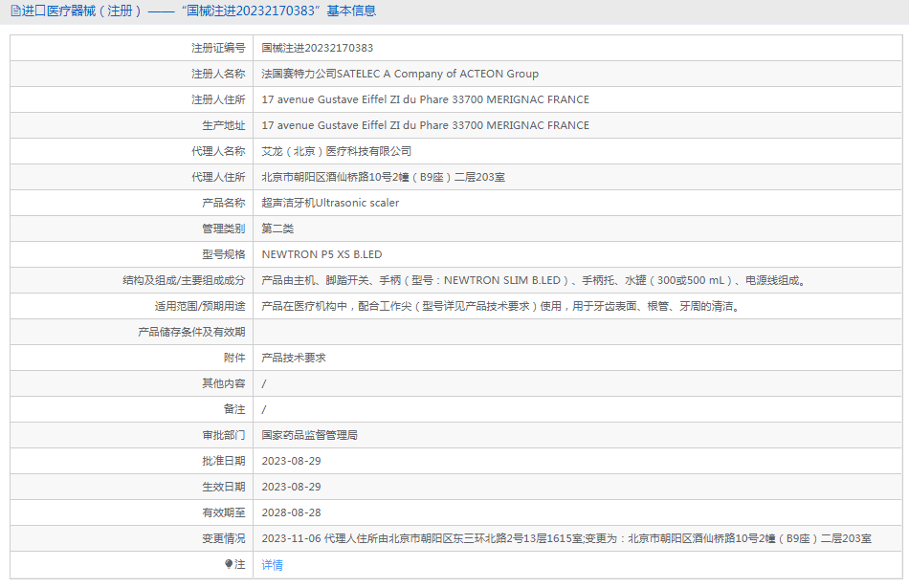The image size is (909, 588).
Task: Click the 注册人名称 label
Action: [218, 74]
